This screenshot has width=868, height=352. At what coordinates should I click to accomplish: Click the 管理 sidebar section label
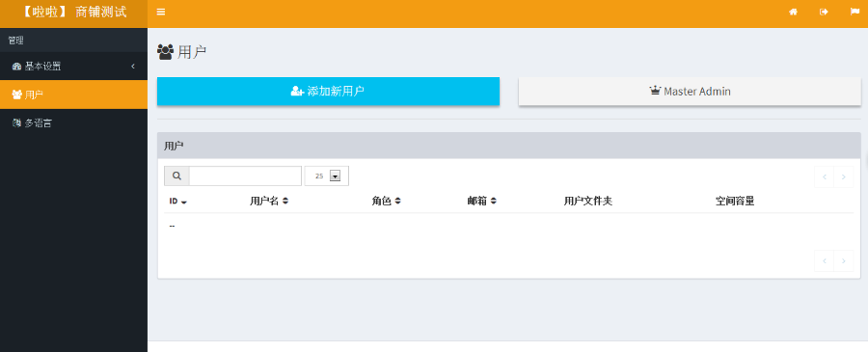15,41
